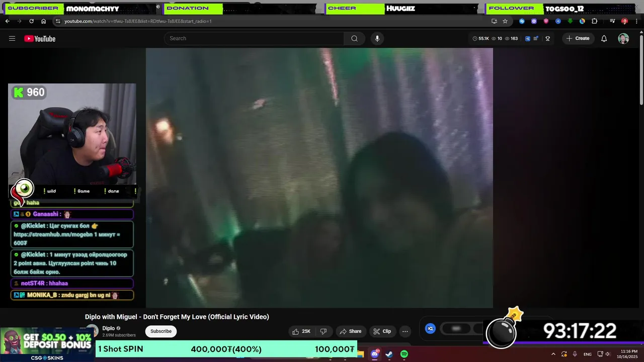Open more actions three-dot menu below video
Screen dimensions: 644x362
[x=405, y=331]
